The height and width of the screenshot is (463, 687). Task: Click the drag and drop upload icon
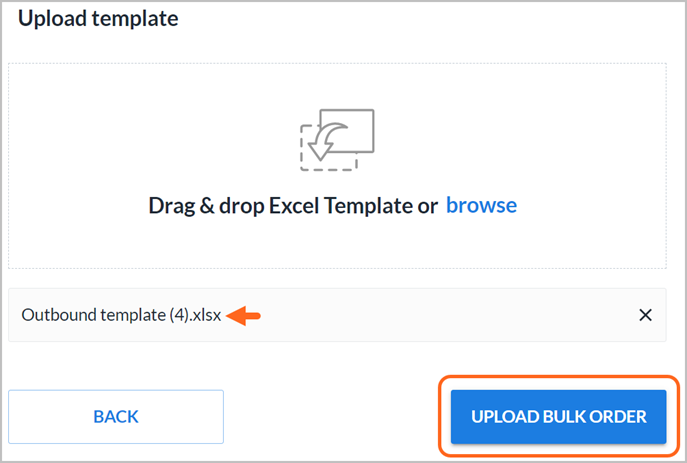(337, 140)
